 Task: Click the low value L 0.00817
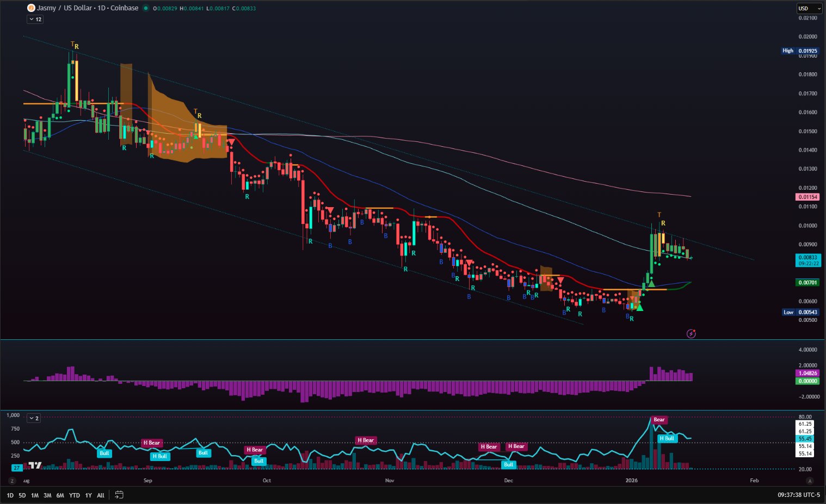[218, 9]
